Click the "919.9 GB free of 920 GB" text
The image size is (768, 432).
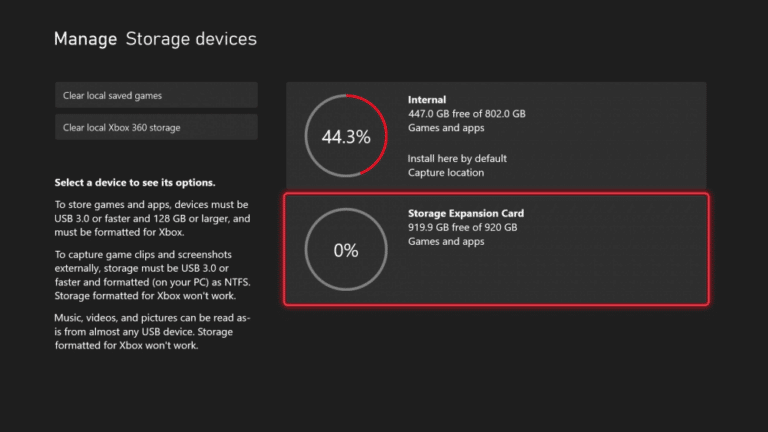click(462, 227)
